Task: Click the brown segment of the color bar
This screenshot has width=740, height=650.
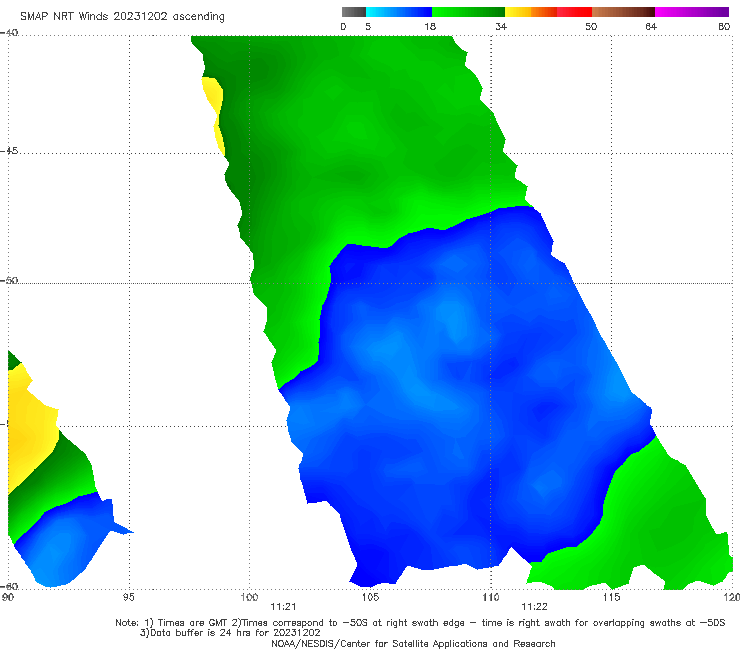Action: point(623,12)
